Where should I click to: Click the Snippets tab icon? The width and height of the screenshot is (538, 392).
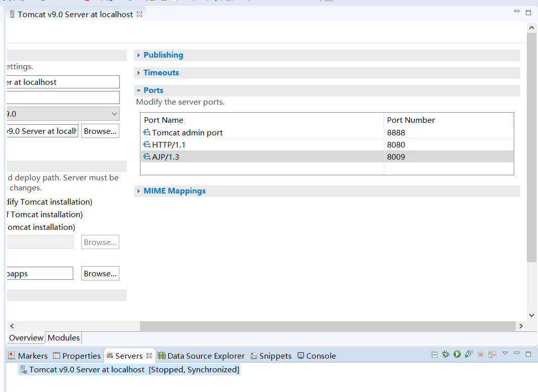click(254, 356)
